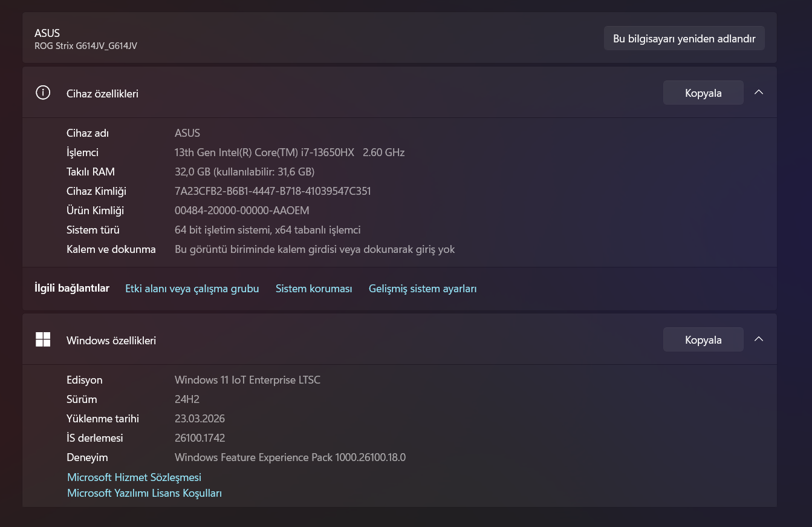Select Windows Feature Experience Pack 1000.26100.18.0 value
This screenshot has width=812, height=527.
pyautogui.click(x=290, y=457)
